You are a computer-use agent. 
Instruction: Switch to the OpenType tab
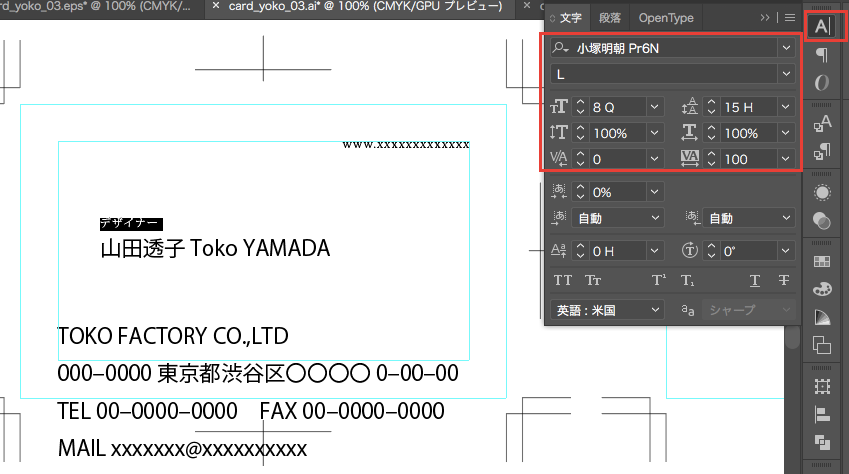tap(666, 17)
